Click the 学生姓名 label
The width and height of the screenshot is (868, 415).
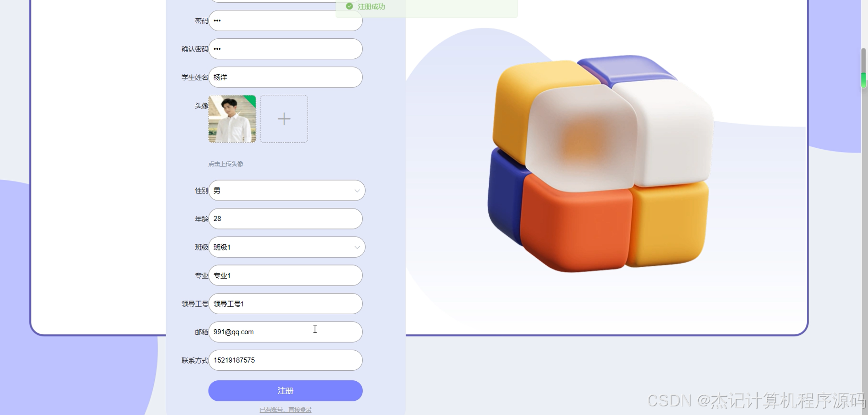[195, 77]
